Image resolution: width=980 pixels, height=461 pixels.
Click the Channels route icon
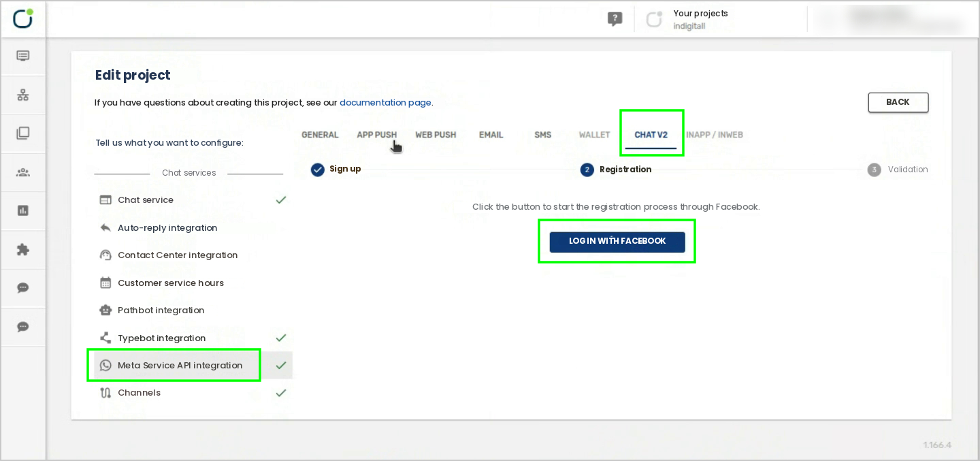pos(105,393)
